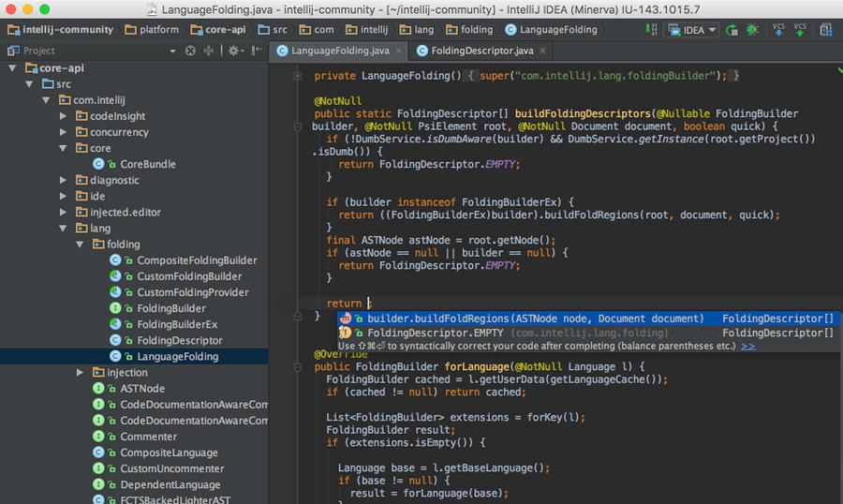Screen dimensions: 843x504
Task: Click the Run (green arrow) toolbar icon
Action: [732, 30]
